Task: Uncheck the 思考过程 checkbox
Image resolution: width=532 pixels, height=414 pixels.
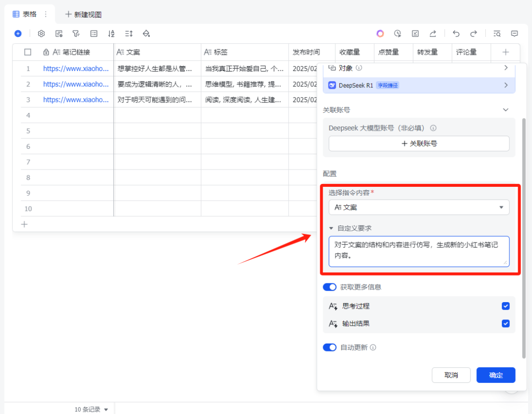Action: pos(505,306)
